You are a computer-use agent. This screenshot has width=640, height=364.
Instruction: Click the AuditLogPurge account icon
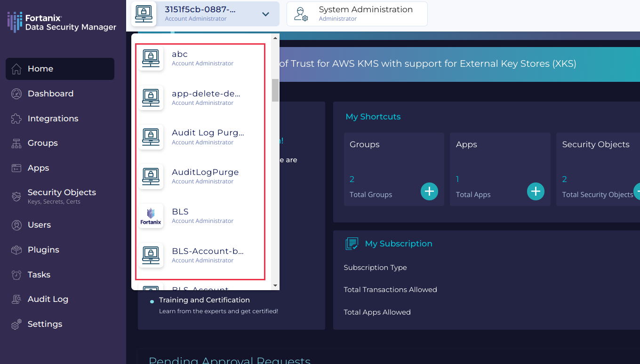point(151,176)
